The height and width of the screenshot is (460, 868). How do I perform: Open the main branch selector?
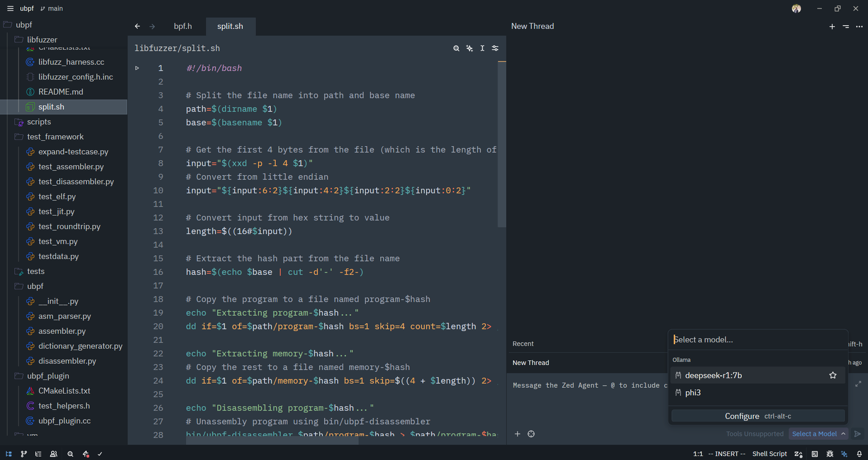(52, 8)
